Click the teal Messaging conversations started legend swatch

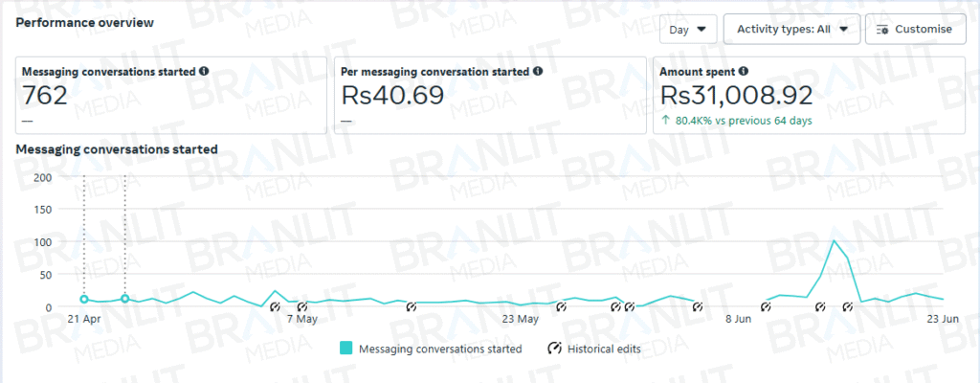[345, 349]
